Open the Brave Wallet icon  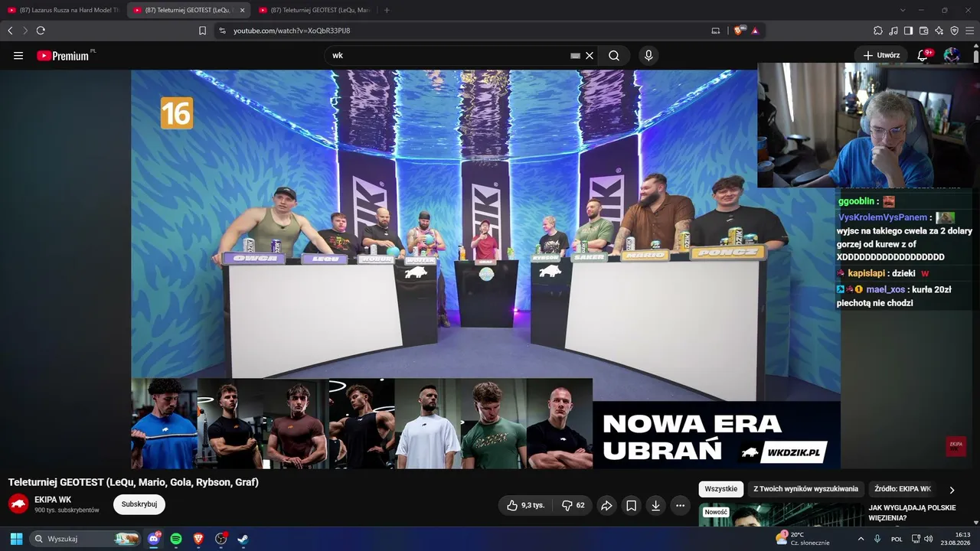pos(923,31)
